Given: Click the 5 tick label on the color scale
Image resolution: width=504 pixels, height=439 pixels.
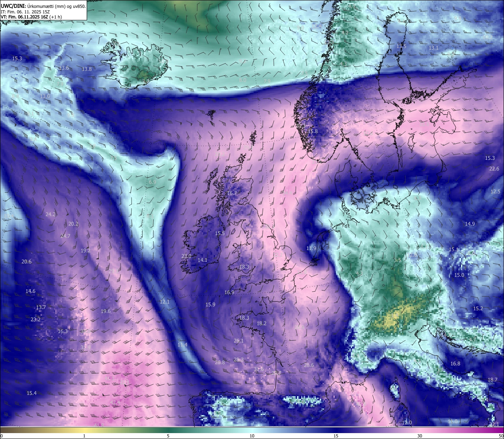Looking at the screenshot, I should (168, 436).
